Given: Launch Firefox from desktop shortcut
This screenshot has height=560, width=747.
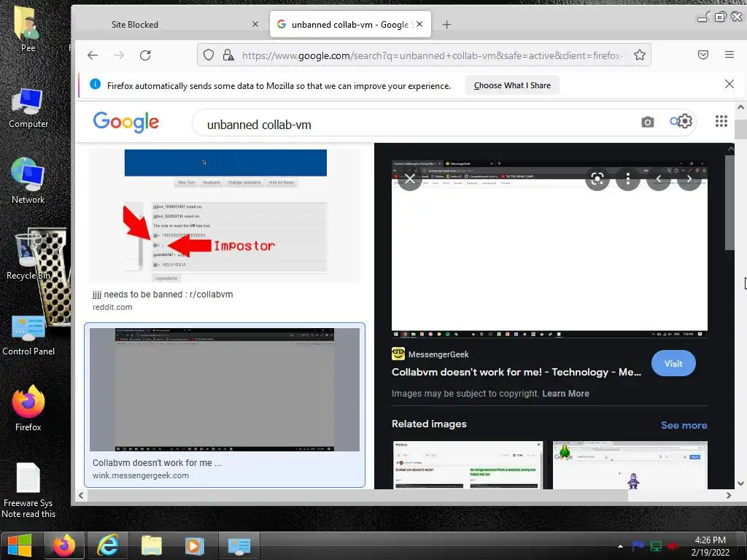Looking at the screenshot, I should tap(28, 408).
